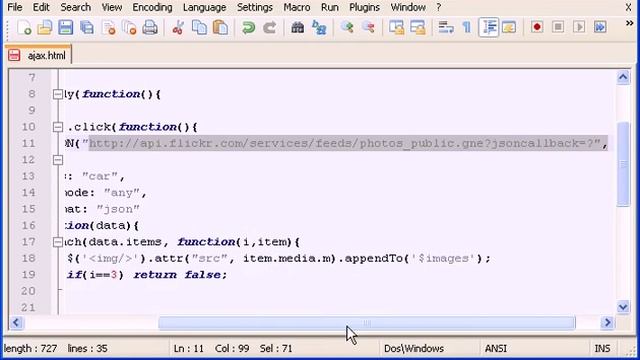Collapse the fold marker on line 10
Screen dimensions: 640x360
(58, 127)
